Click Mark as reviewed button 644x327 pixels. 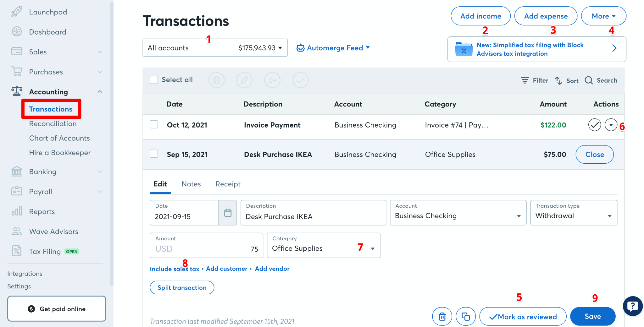(523, 316)
